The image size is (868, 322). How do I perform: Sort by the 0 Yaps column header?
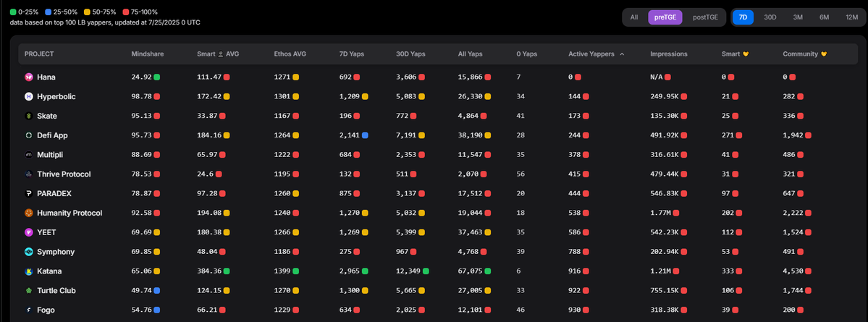point(526,54)
